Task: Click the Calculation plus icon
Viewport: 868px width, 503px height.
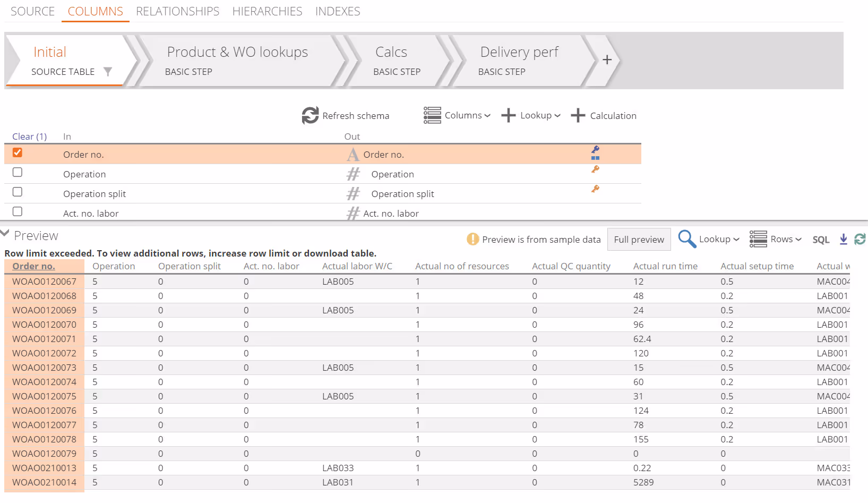Action: (x=578, y=115)
